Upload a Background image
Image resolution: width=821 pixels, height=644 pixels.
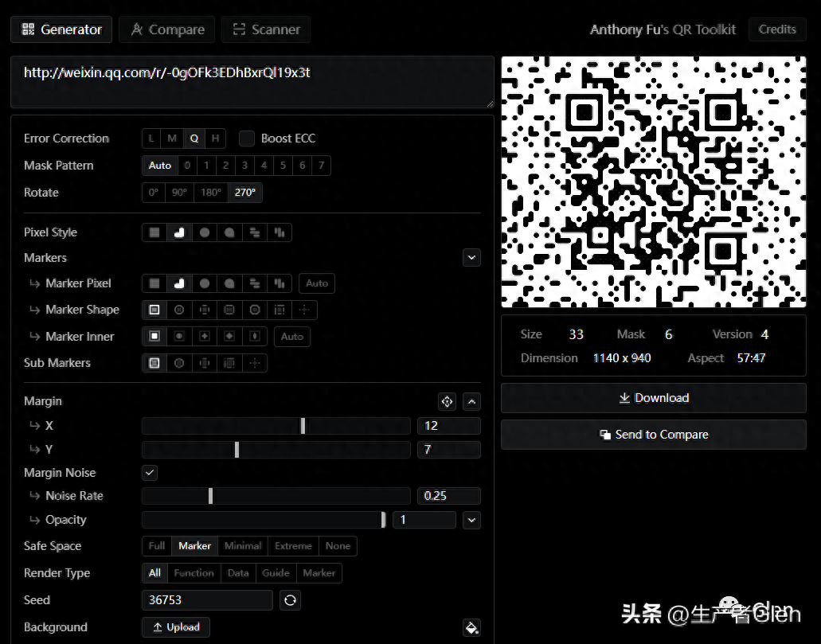click(x=176, y=627)
